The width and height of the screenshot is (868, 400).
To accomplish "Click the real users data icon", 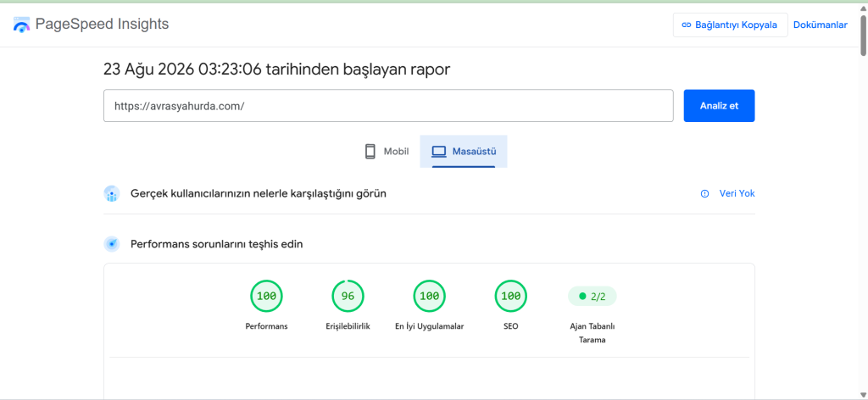I will [x=112, y=193].
